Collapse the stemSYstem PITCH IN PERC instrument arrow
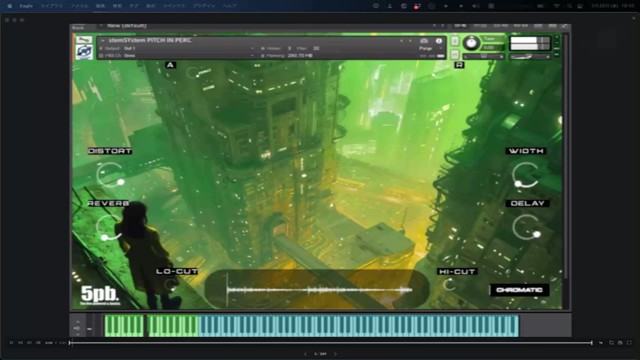Screen dimensions: 640x360 (x=102, y=40)
